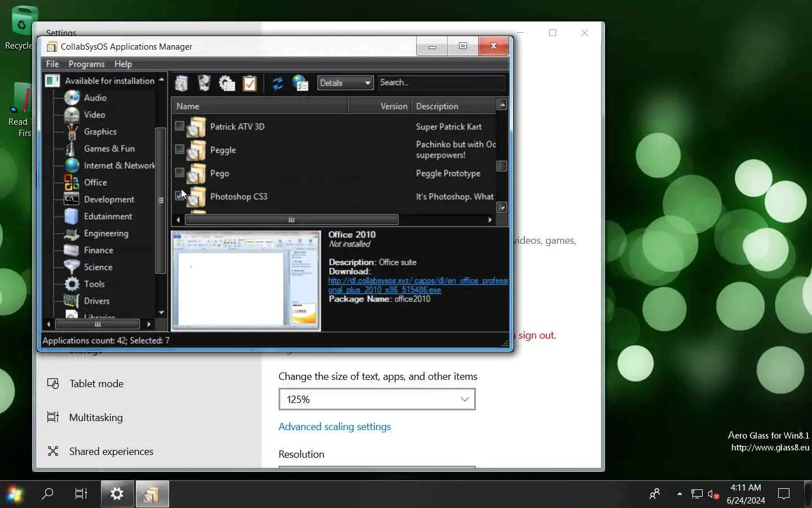Open Shared experiences in Settings sidebar

point(111,451)
